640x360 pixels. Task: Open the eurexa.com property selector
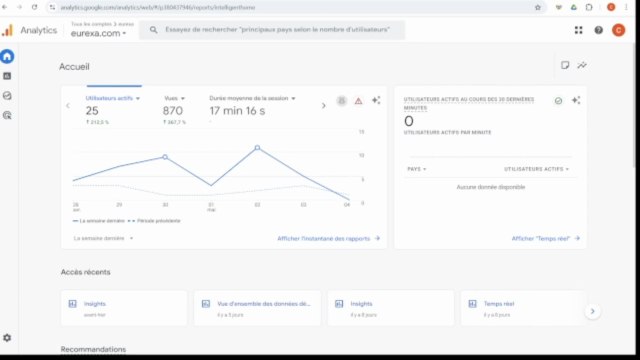(99, 33)
